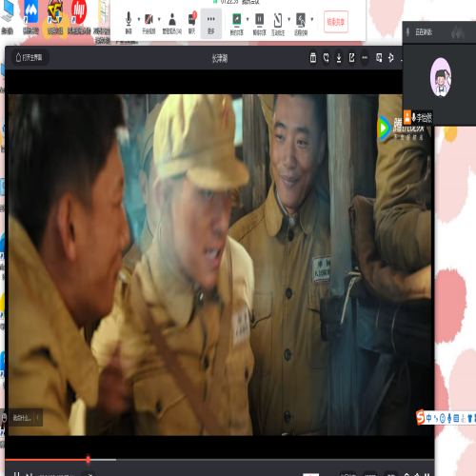The width and height of the screenshot is (476, 476).
Task: Open microphone options dropdown arrow
Action: (139, 19)
